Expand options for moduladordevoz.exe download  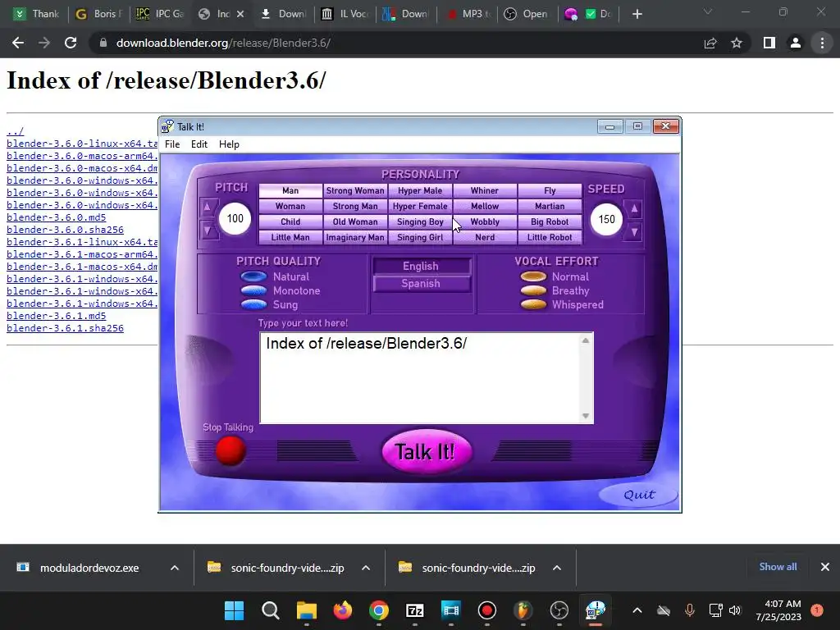click(175, 568)
